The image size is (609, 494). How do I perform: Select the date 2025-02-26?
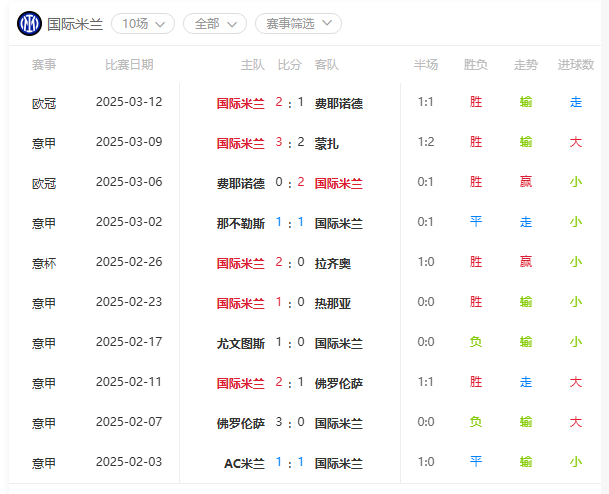point(129,262)
